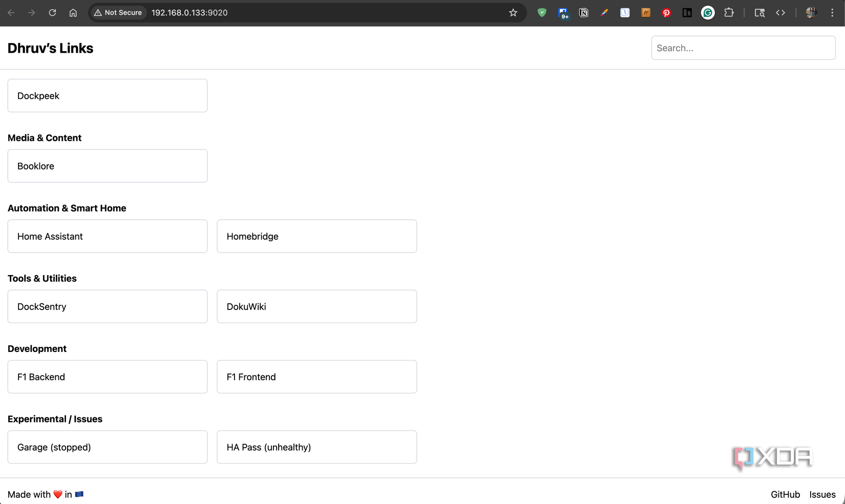Open the DockSentry link card
The width and height of the screenshot is (845, 504).
coord(108,306)
